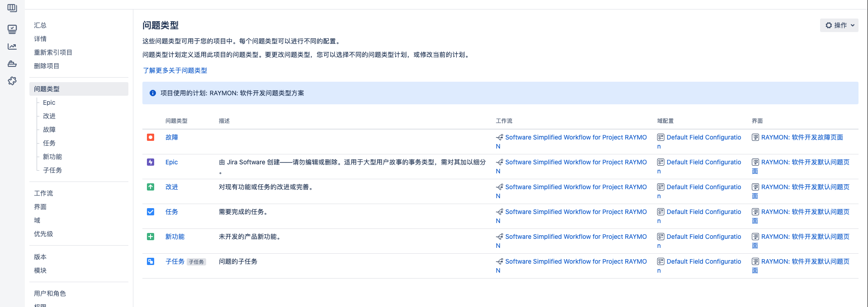Click the screen icon in the 故障 row
Viewport: 868px width, 307px height.
pyautogui.click(x=755, y=137)
